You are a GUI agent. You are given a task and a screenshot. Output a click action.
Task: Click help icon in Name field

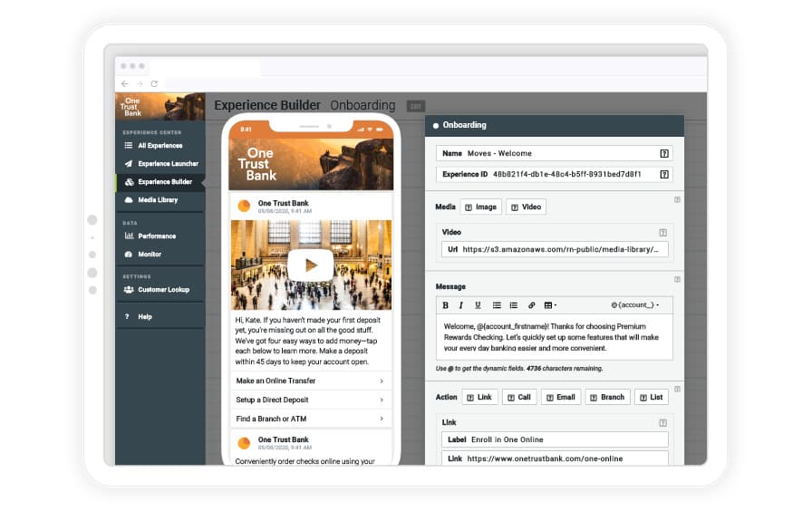[664, 153]
